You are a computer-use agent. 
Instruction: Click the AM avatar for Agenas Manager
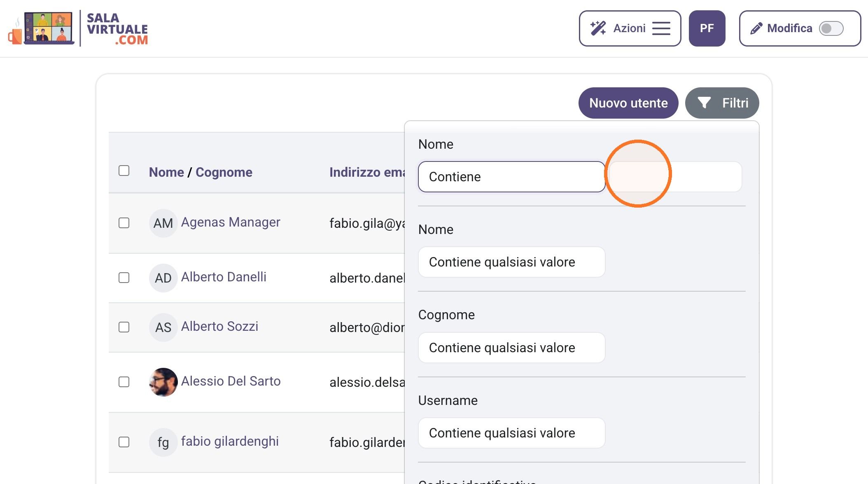point(163,223)
